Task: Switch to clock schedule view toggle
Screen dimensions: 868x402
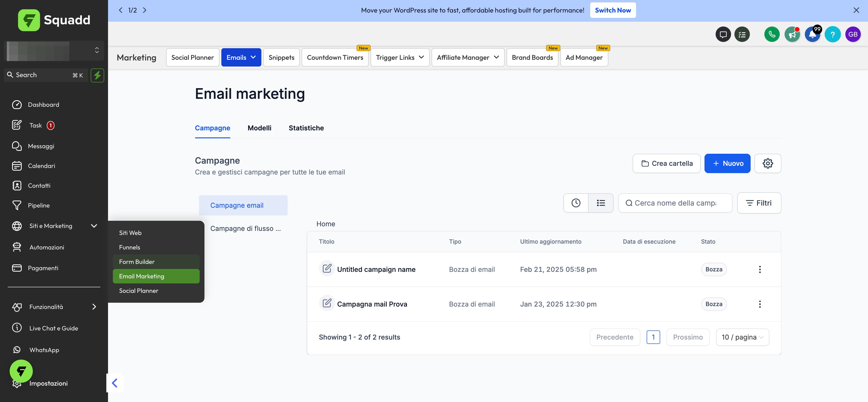Action: pos(576,203)
